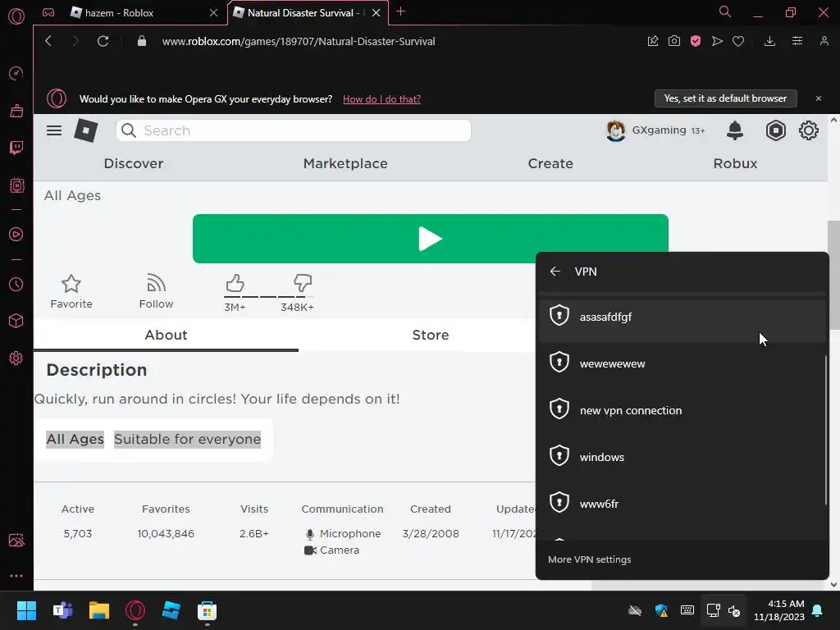Select www6fr VPN connection
Image resolution: width=840 pixels, height=630 pixels.
click(682, 504)
